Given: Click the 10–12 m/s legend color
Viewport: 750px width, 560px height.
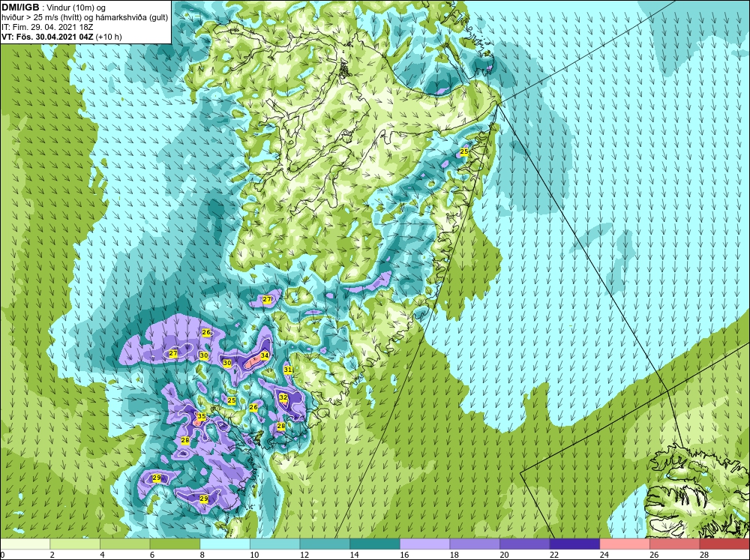Looking at the screenshot, I should tap(275, 544).
